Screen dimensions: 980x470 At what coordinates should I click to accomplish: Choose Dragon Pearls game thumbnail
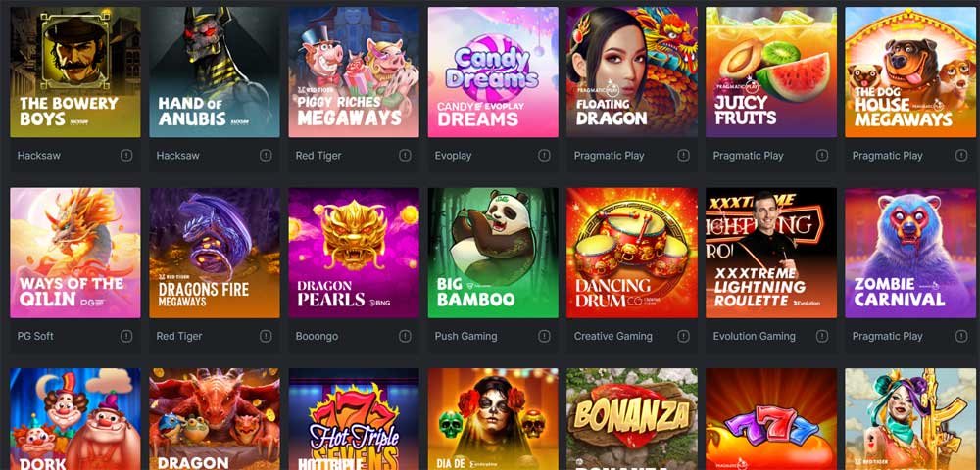[x=354, y=253]
